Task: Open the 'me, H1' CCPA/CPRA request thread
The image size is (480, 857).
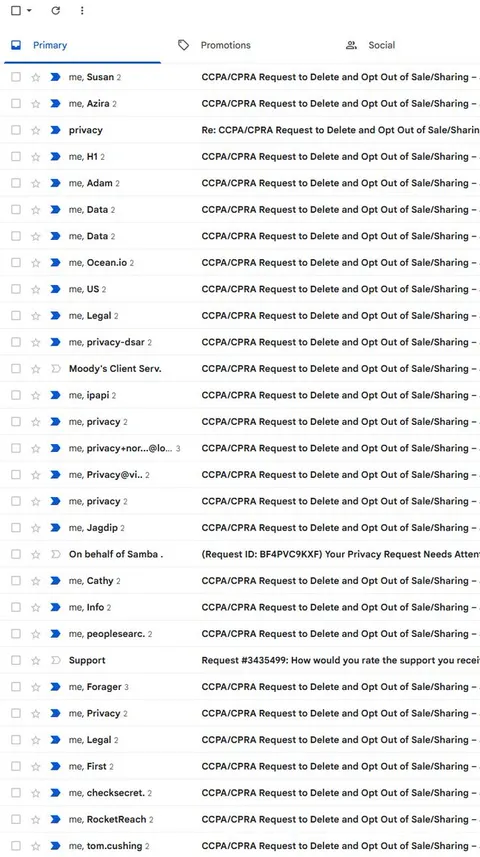Action: point(240,157)
